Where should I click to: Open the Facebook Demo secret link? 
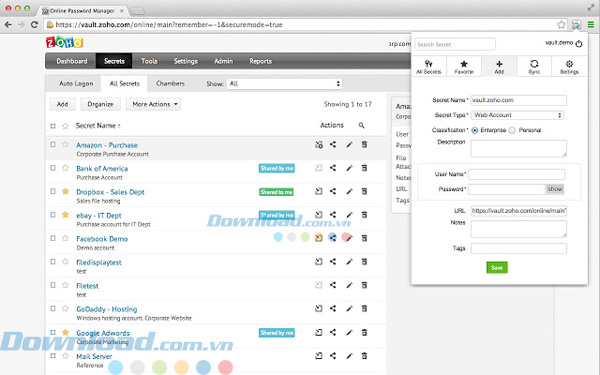click(x=102, y=239)
